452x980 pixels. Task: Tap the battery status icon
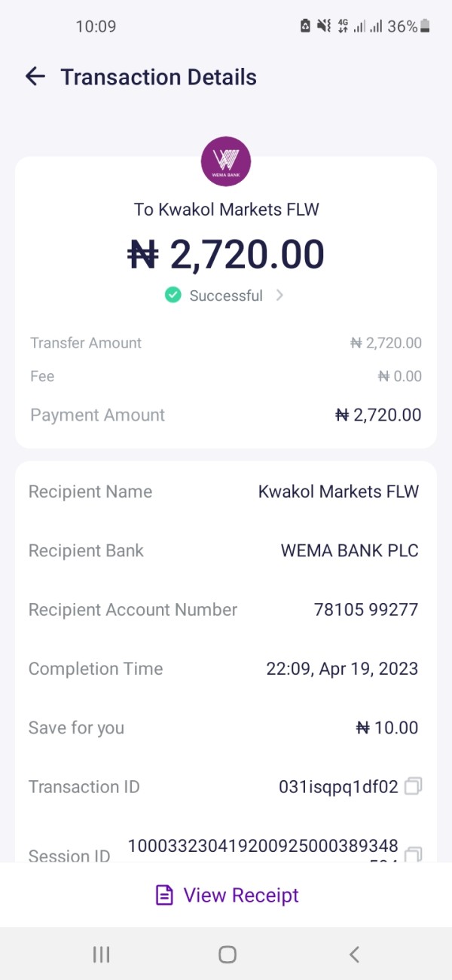coord(426,26)
